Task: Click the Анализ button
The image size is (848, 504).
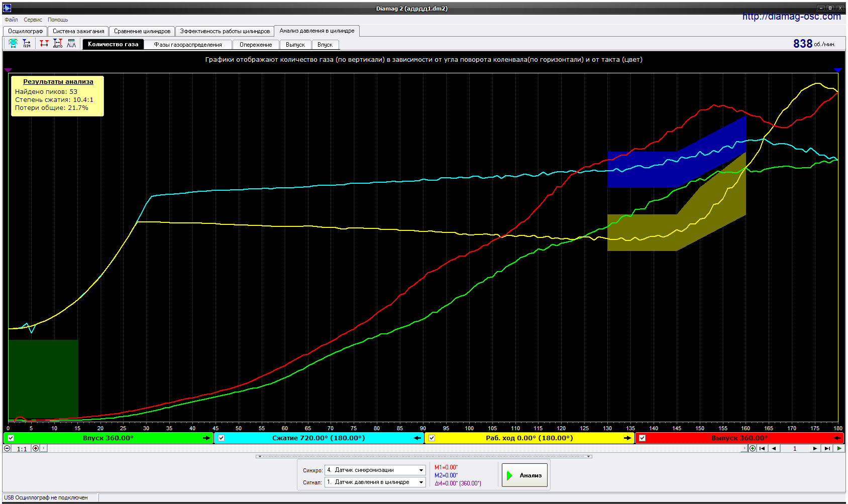Action: click(x=525, y=475)
